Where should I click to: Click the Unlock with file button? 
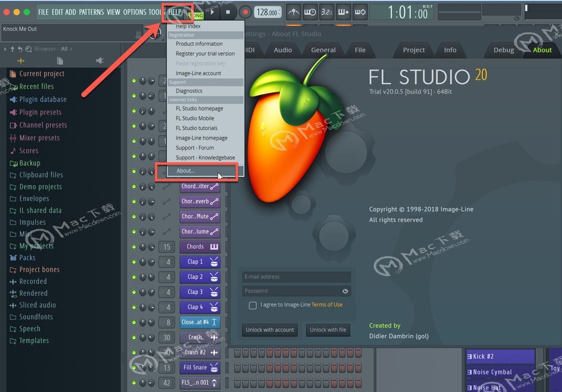coord(328,330)
